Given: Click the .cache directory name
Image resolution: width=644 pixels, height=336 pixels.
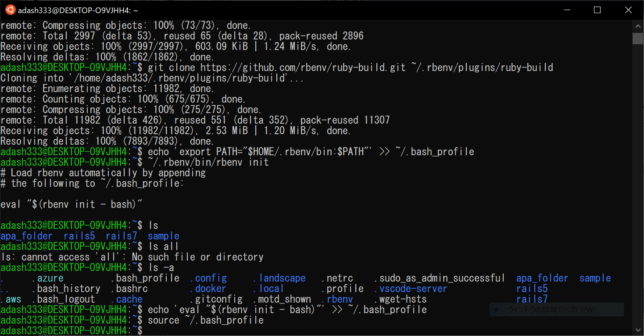Looking at the screenshot, I should pos(129,299).
